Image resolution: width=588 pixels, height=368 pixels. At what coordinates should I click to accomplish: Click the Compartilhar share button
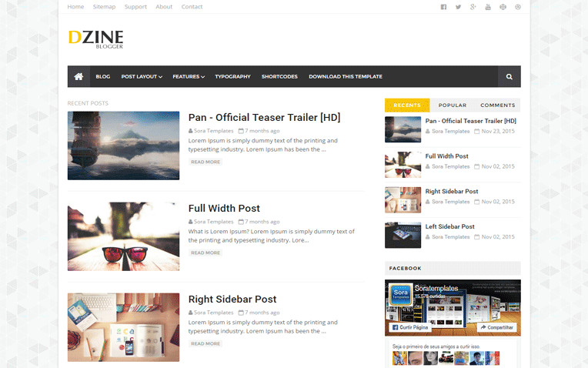pos(497,327)
